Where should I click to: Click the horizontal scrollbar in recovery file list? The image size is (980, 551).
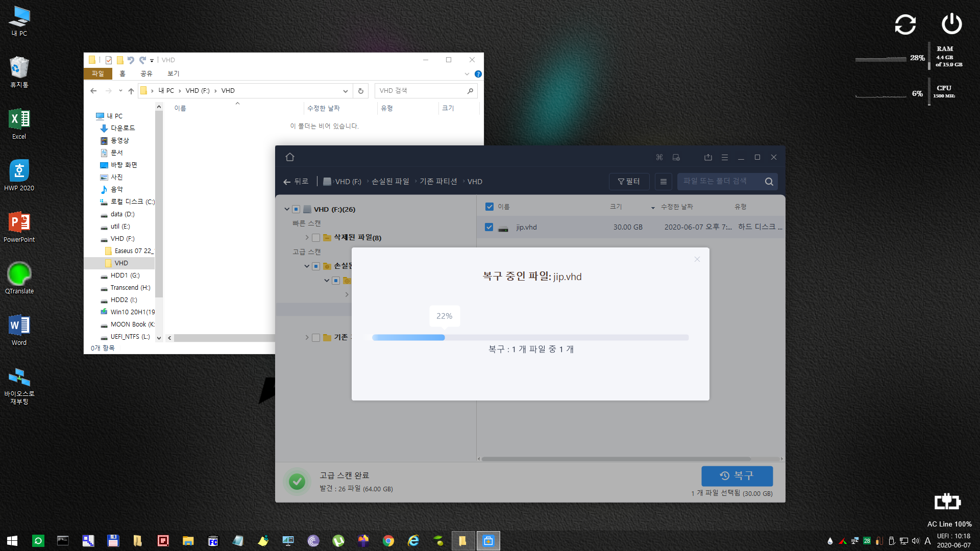pos(616,459)
